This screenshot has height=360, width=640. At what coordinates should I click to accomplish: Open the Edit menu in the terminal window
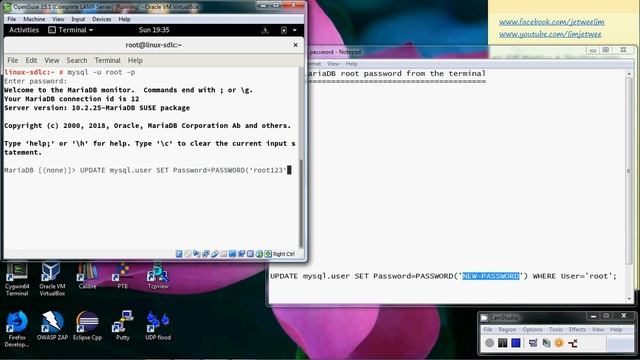pyautogui.click(x=31, y=60)
